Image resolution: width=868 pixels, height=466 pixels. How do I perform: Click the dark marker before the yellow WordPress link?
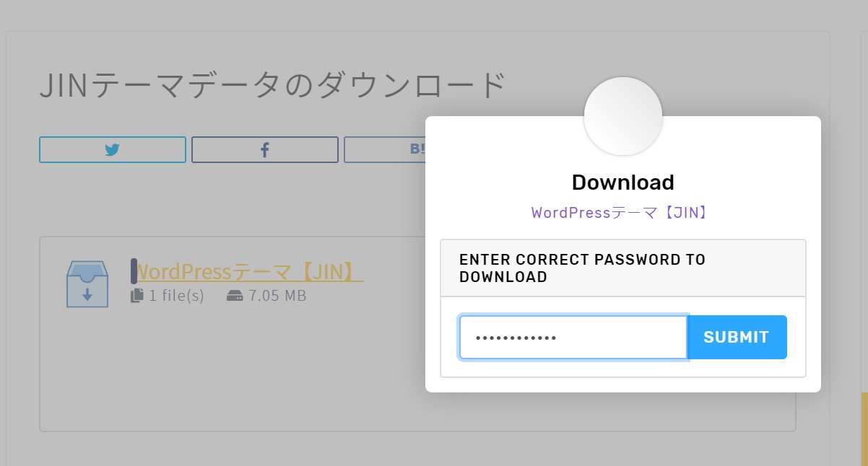(134, 271)
